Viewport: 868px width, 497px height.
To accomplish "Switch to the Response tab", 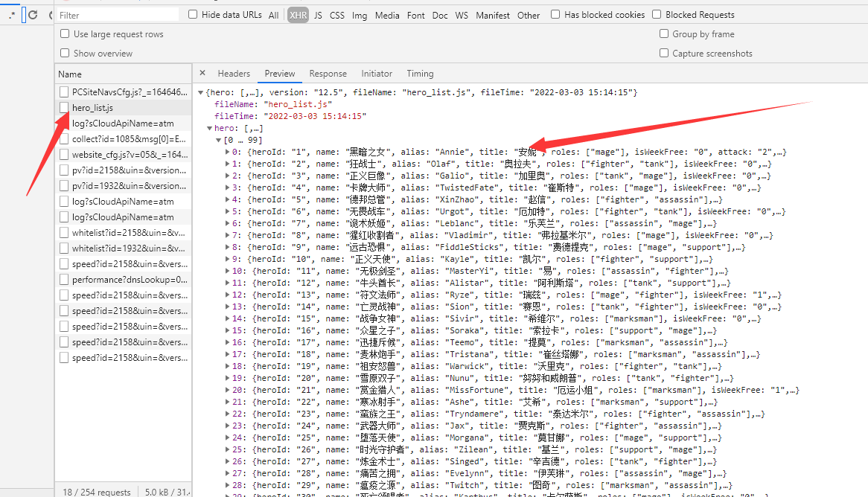I will point(328,73).
